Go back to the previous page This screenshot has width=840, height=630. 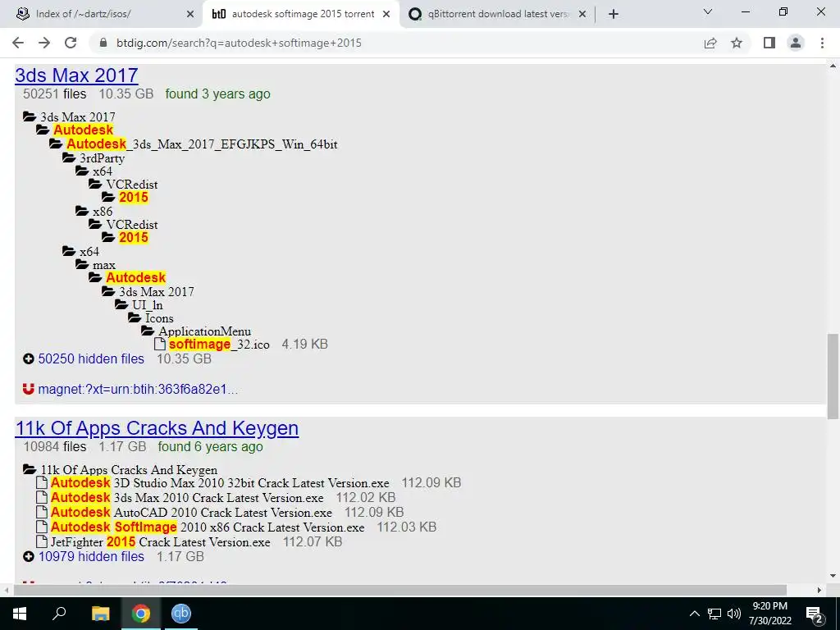(x=18, y=43)
